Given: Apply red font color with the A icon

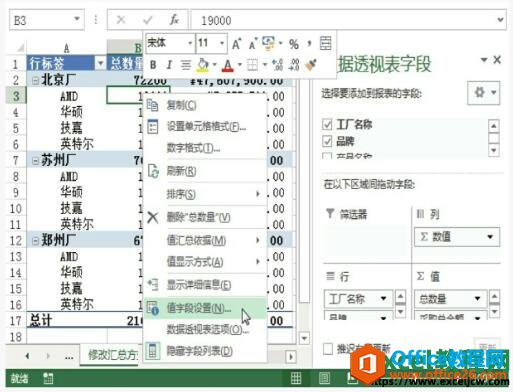Looking at the screenshot, I should pyautogui.click(x=228, y=65).
